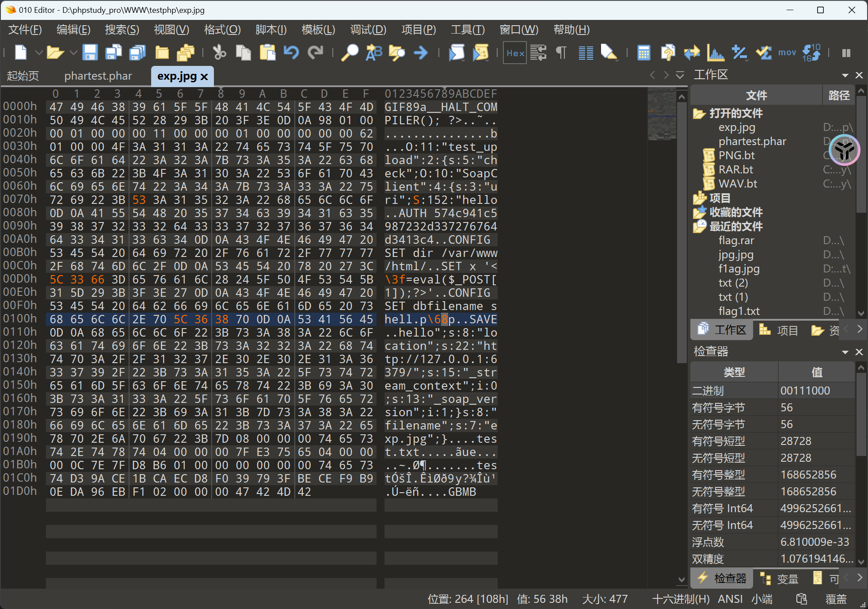
Task: Open the New file dropdown arrow
Action: [x=39, y=53]
